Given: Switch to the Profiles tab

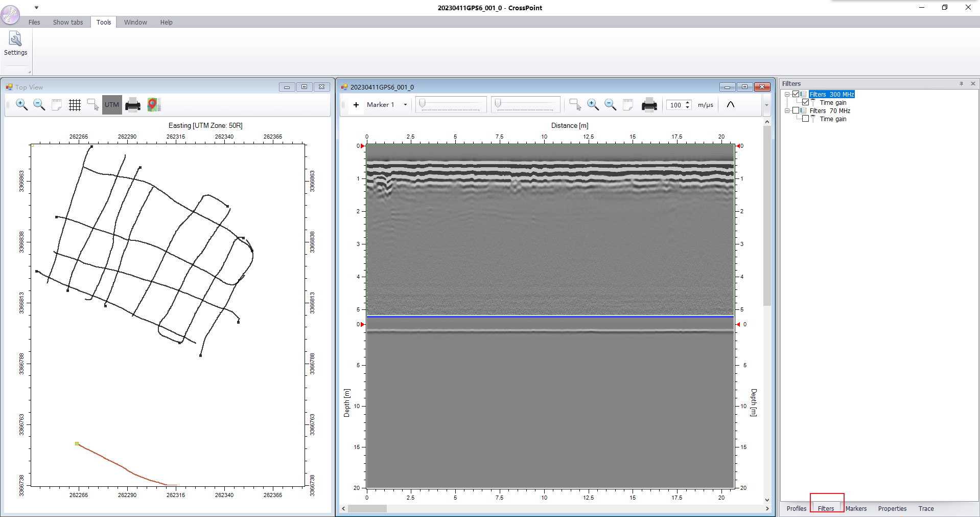Looking at the screenshot, I should coord(796,508).
